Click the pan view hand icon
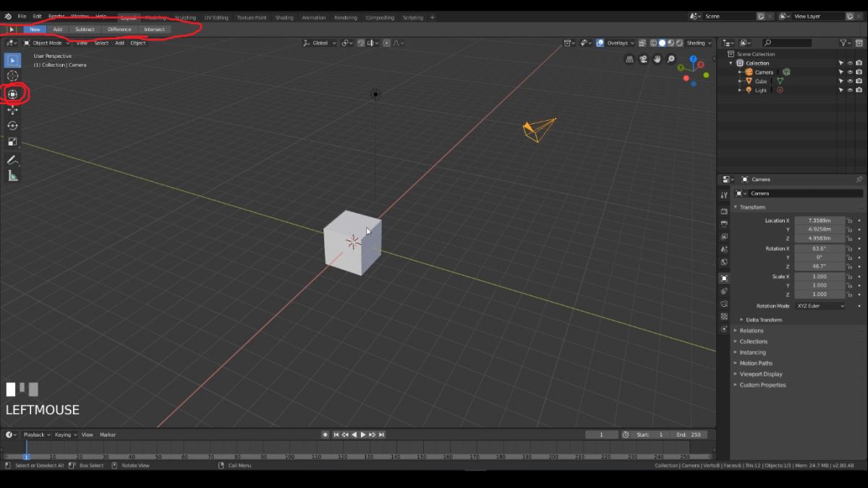This screenshot has width=868, height=488. (x=658, y=59)
